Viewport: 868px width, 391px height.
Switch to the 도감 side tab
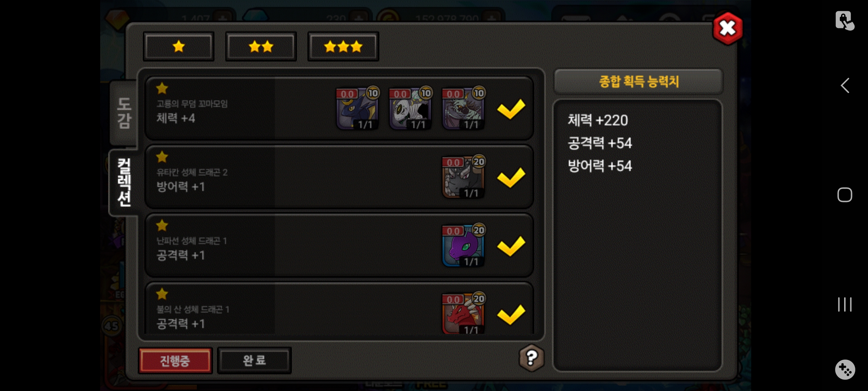[124, 113]
